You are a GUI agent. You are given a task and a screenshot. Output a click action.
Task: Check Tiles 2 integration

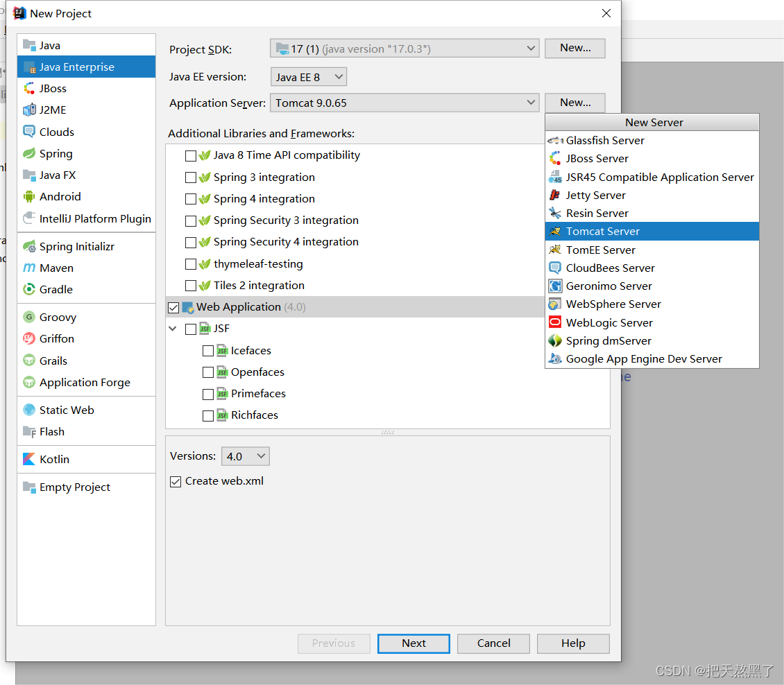click(x=191, y=286)
